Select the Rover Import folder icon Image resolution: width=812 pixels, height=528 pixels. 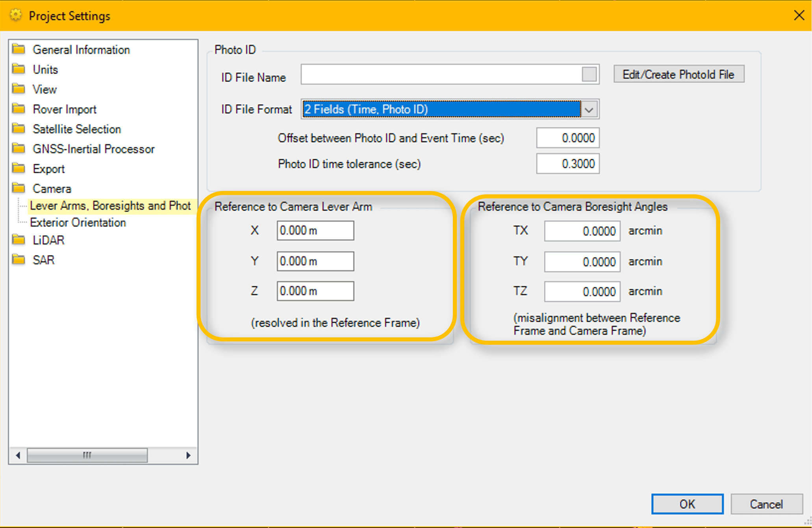click(19, 109)
